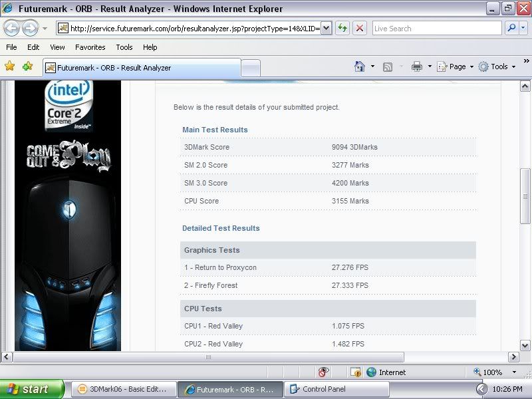Click the Detailed Test Results heading
532x399 pixels.
click(221, 228)
